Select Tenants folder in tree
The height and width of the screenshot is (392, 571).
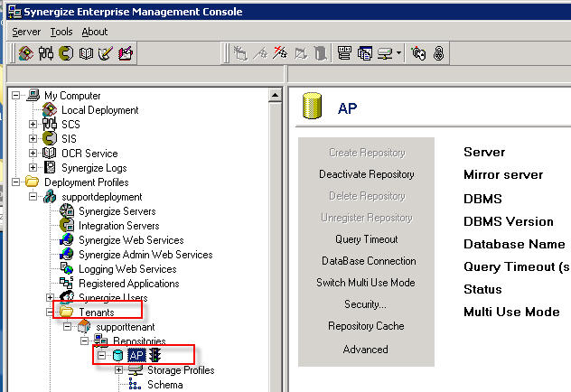pyautogui.click(x=97, y=312)
